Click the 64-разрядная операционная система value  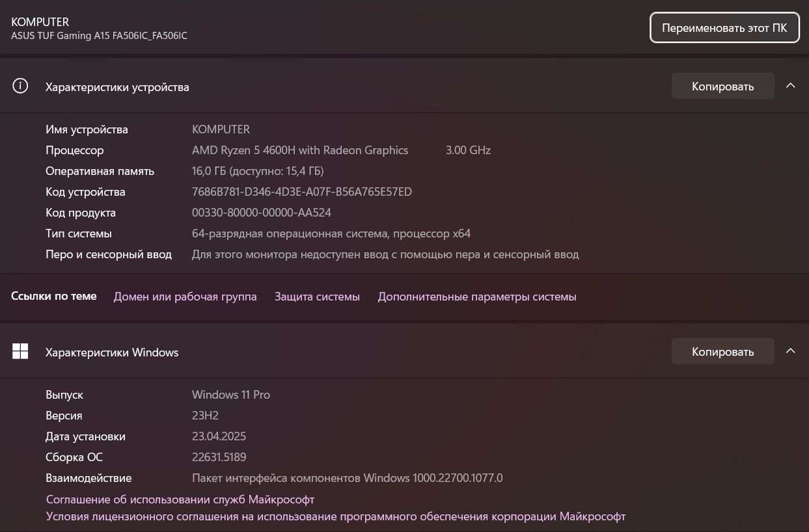coord(331,233)
